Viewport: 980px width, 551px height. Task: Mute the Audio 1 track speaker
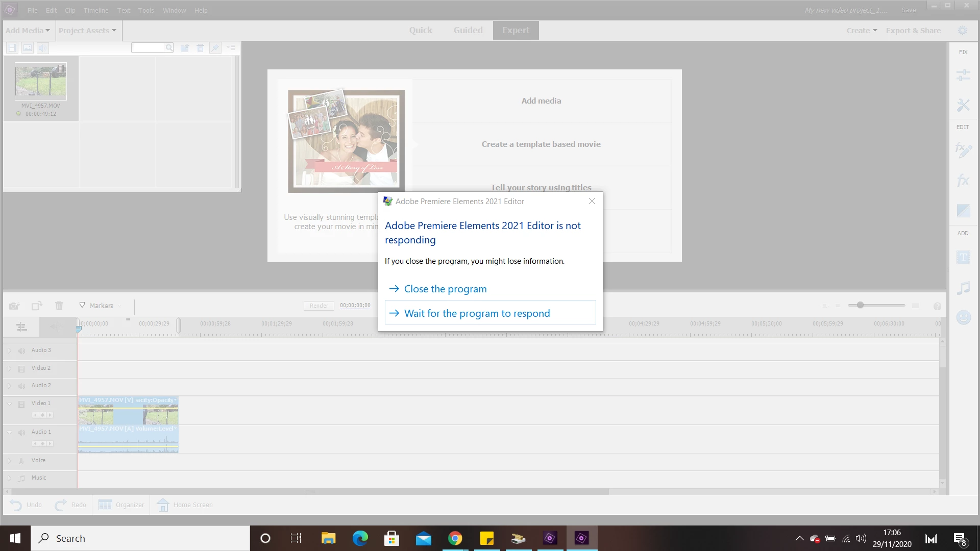click(x=21, y=432)
